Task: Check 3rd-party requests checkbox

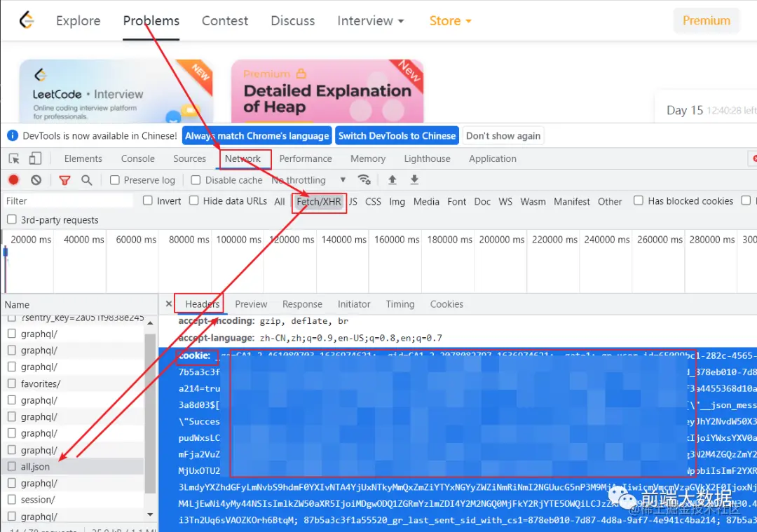Action: tap(12, 219)
